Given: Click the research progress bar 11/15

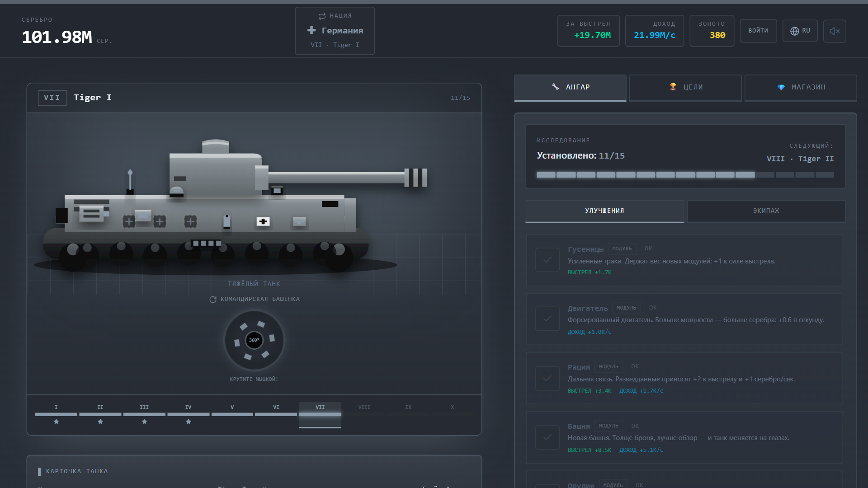Looking at the screenshot, I should [x=685, y=175].
